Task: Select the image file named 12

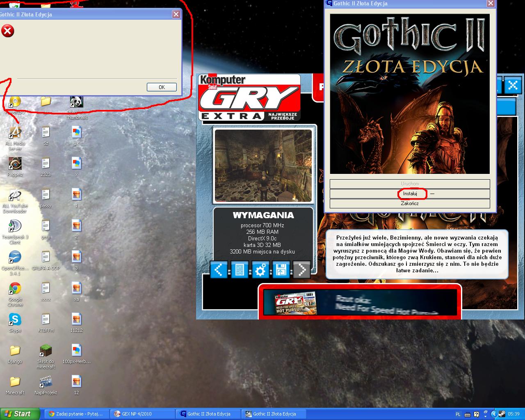Action: 76,385
